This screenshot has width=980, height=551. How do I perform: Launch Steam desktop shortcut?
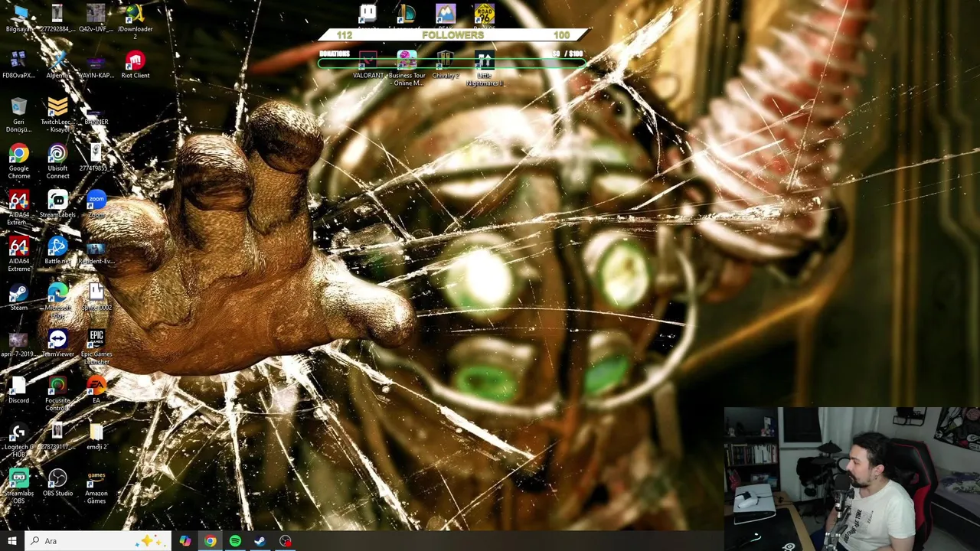click(19, 297)
